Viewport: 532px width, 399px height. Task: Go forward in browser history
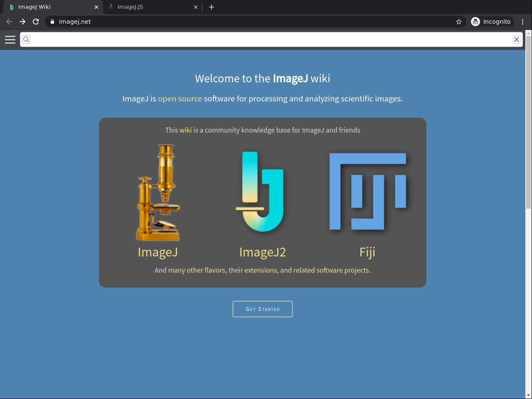pos(22,22)
